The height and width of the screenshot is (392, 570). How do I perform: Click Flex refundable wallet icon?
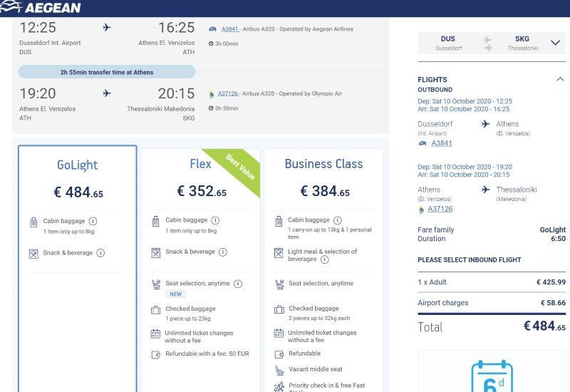coord(155,354)
